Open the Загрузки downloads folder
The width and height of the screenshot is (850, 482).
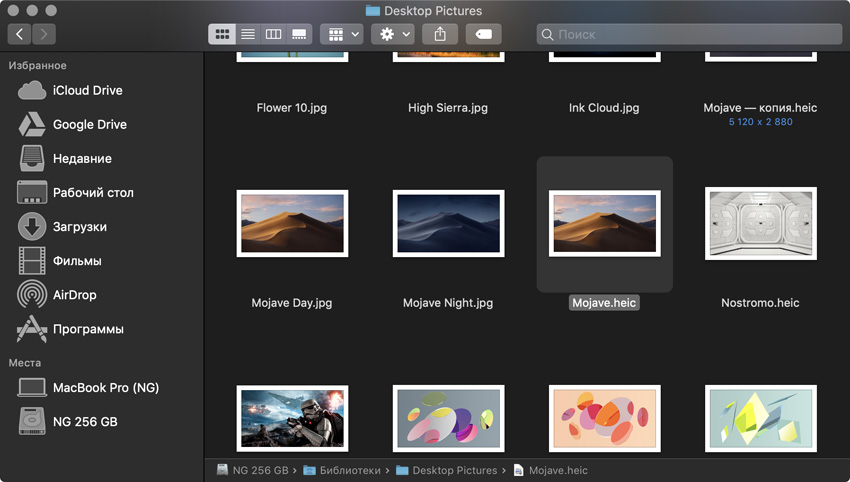coord(79,227)
